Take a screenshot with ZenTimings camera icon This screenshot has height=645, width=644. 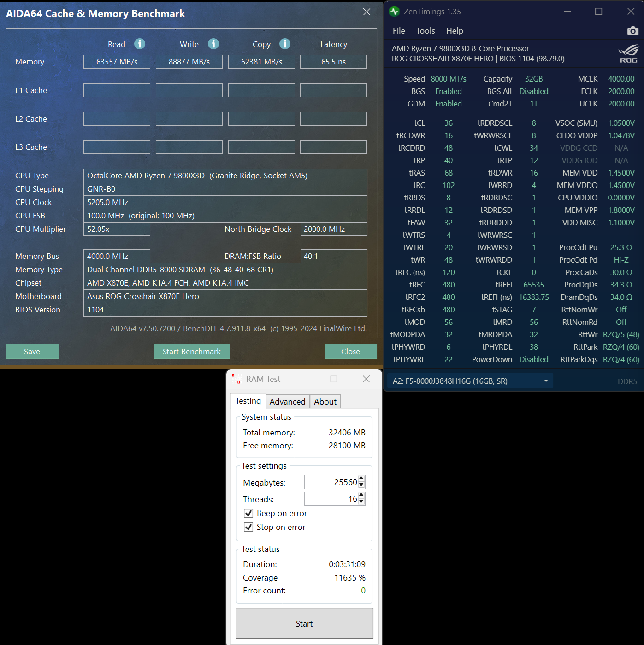633,31
